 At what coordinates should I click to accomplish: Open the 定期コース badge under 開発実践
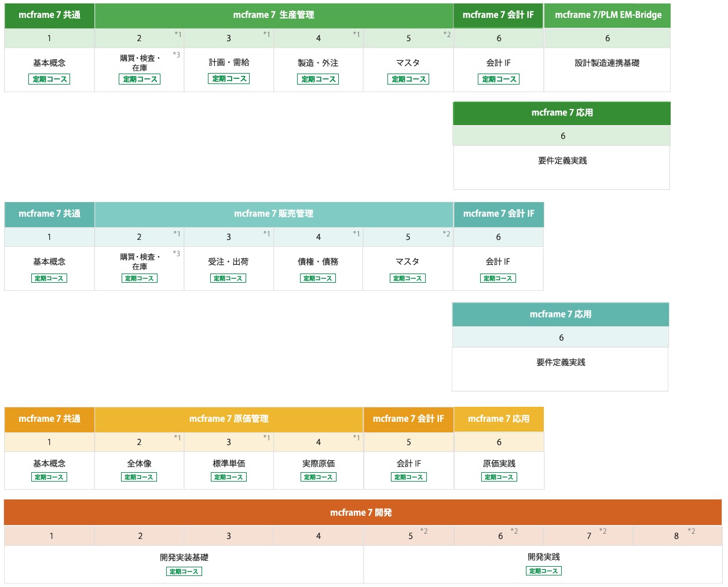544,571
